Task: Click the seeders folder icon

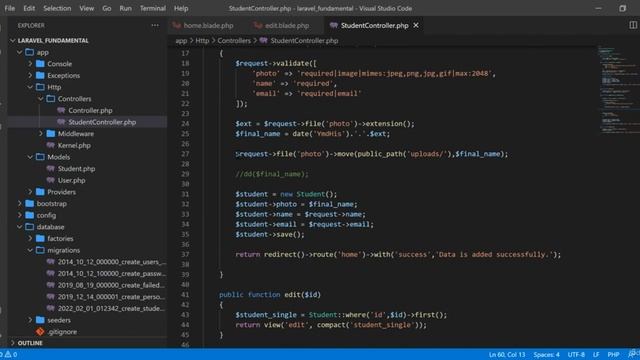Action: 40,320
